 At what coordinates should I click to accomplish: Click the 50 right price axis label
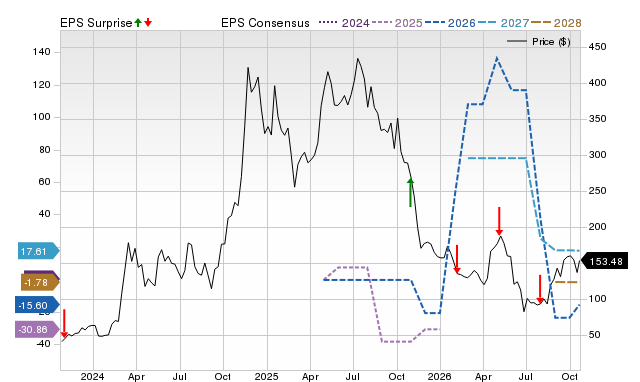(594, 335)
